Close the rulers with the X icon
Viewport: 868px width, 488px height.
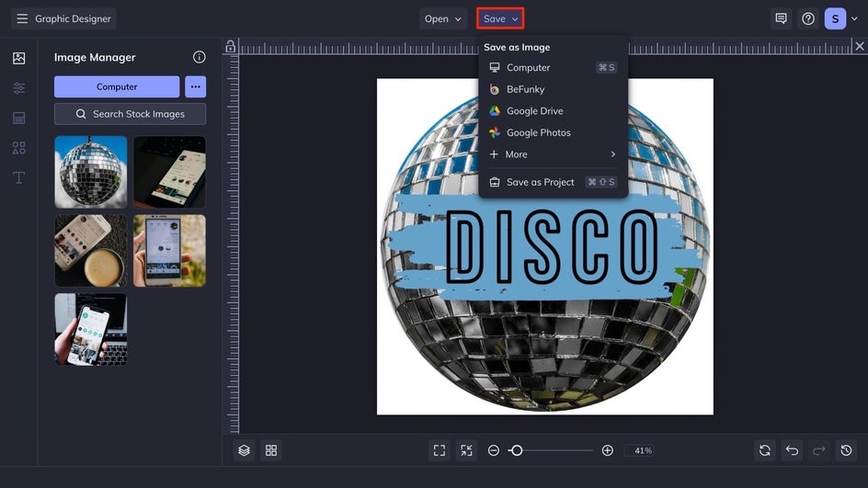tap(859, 47)
